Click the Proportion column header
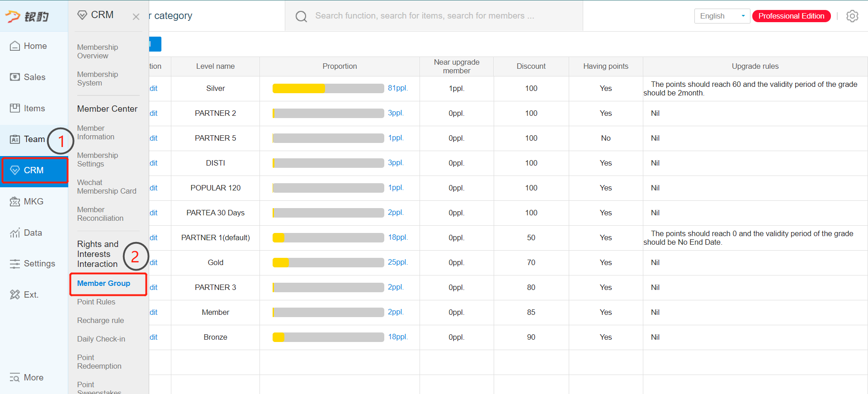The width and height of the screenshot is (868, 394). [x=340, y=66]
